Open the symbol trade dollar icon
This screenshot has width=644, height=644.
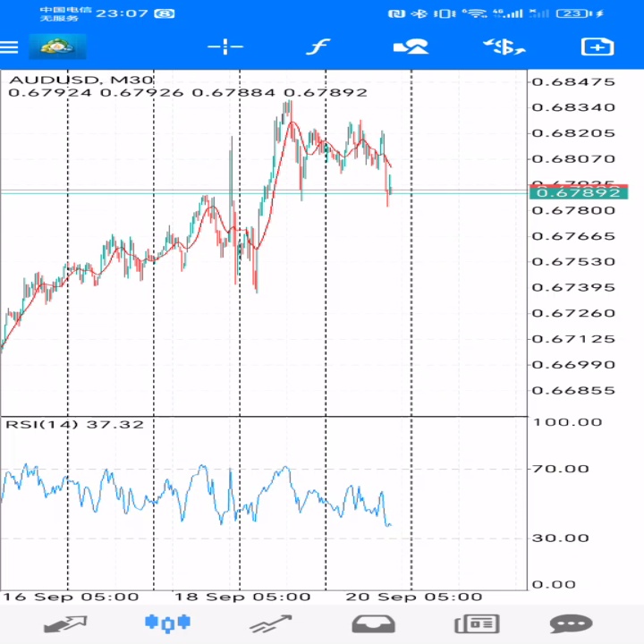point(504,47)
